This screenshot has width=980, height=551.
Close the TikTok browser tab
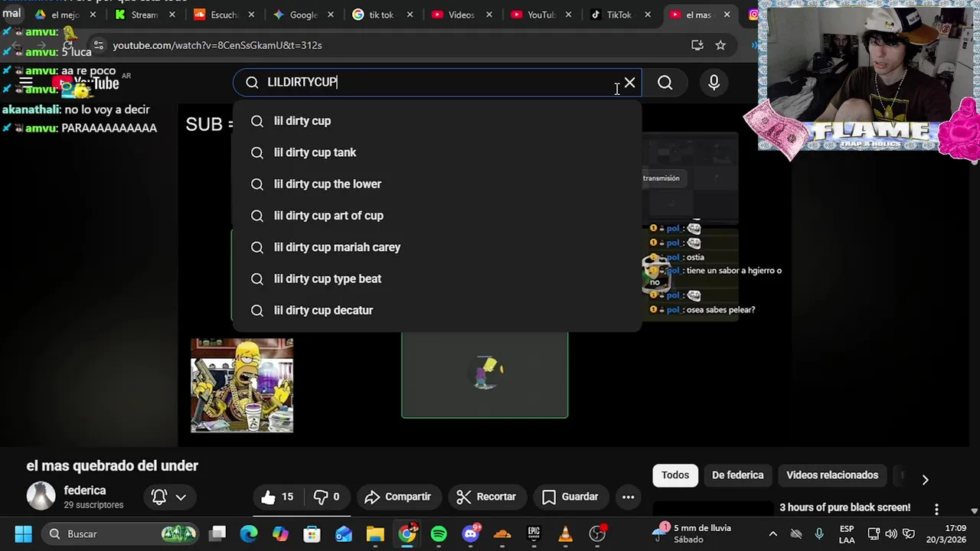(648, 15)
